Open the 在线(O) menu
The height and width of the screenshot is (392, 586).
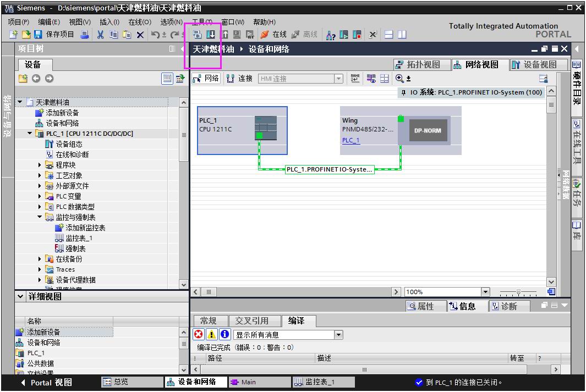click(x=139, y=22)
